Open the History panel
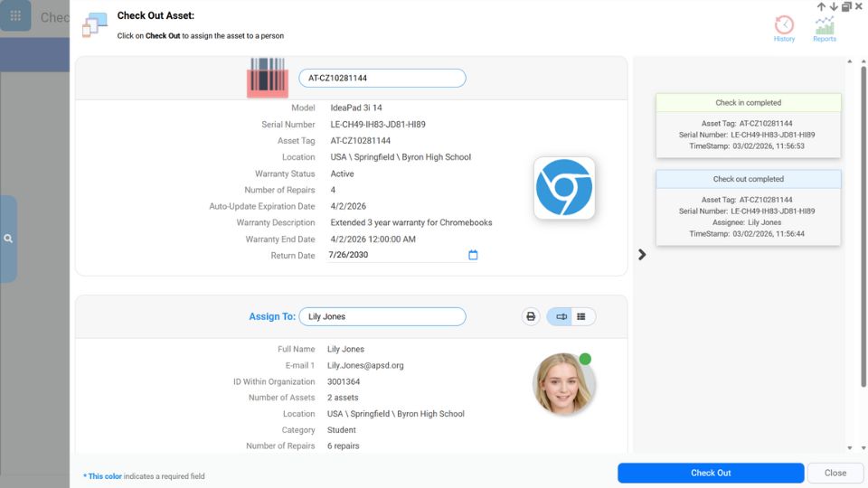The image size is (868, 488). (x=784, y=29)
